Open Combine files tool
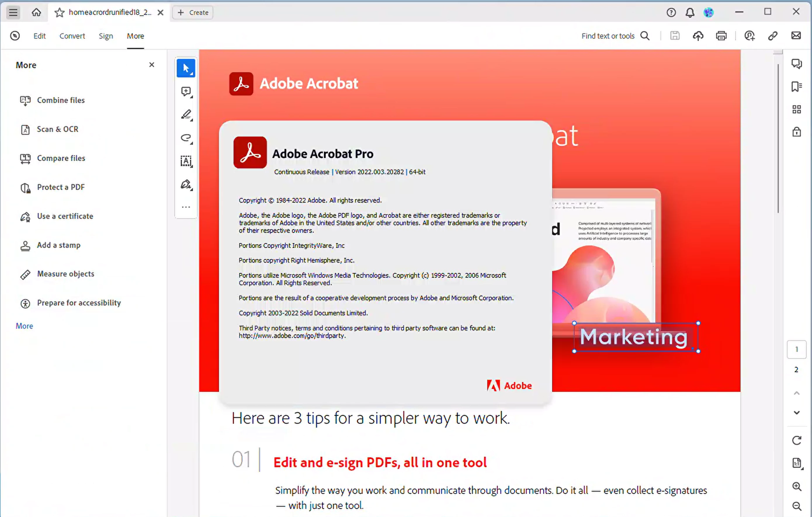The width and height of the screenshot is (812, 517). (61, 100)
